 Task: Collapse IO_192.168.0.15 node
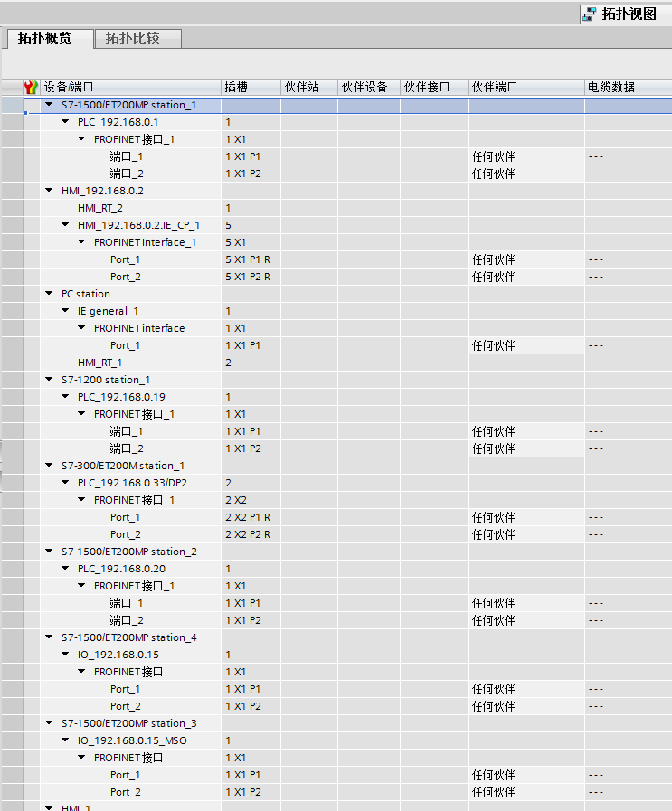point(65,654)
